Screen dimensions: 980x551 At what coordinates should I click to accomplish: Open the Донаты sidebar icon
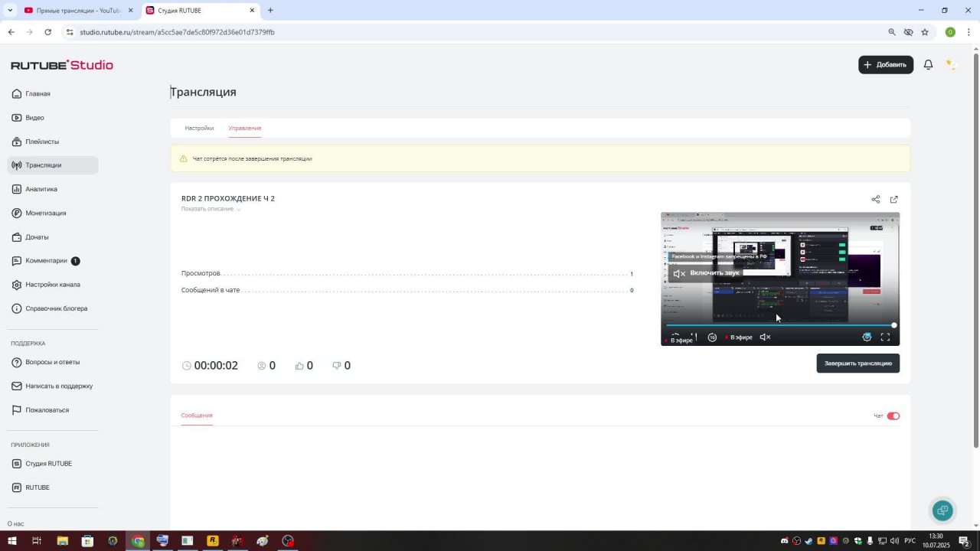[x=17, y=237]
